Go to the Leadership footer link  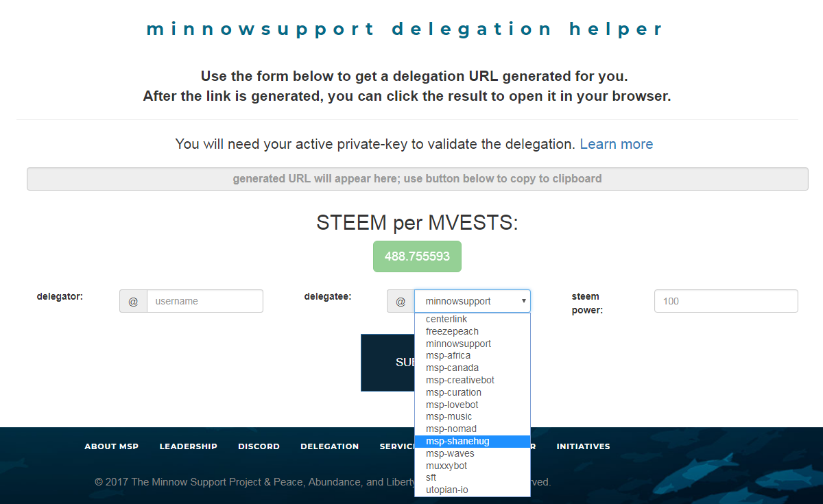pos(189,446)
